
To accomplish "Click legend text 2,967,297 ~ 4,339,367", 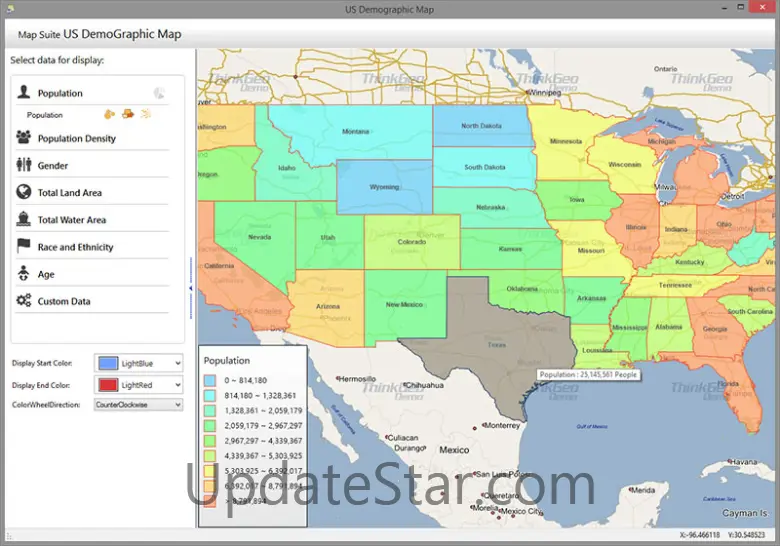I will (263, 441).
